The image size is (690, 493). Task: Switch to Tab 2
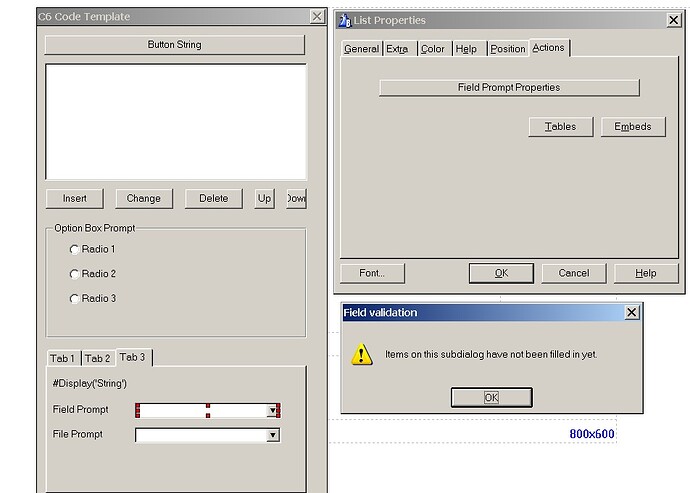pyautogui.click(x=97, y=358)
